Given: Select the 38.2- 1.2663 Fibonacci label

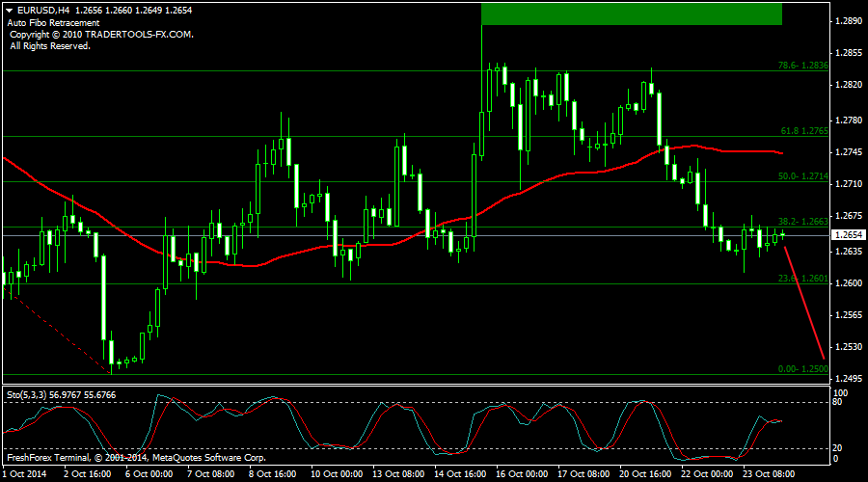Looking at the screenshot, I should (x=803, y=222).
